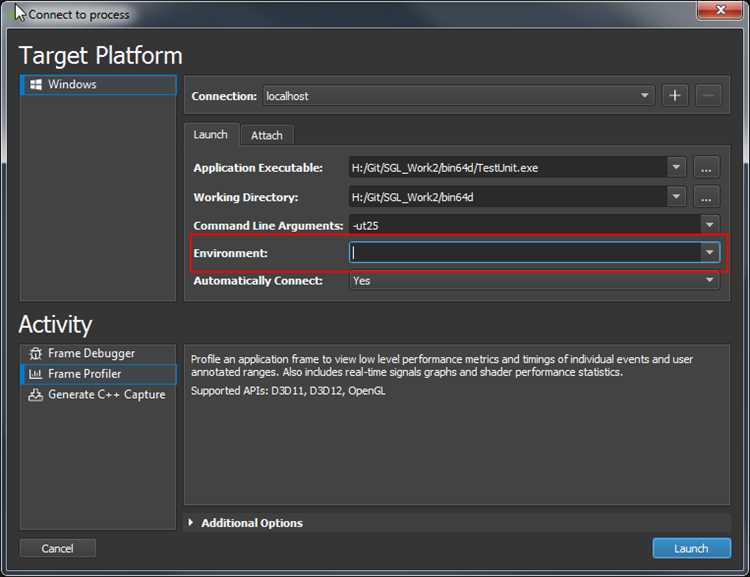Open the Connection localhost dropdown
The width and height of the screenshot is (750, 577).
(458, 96)
